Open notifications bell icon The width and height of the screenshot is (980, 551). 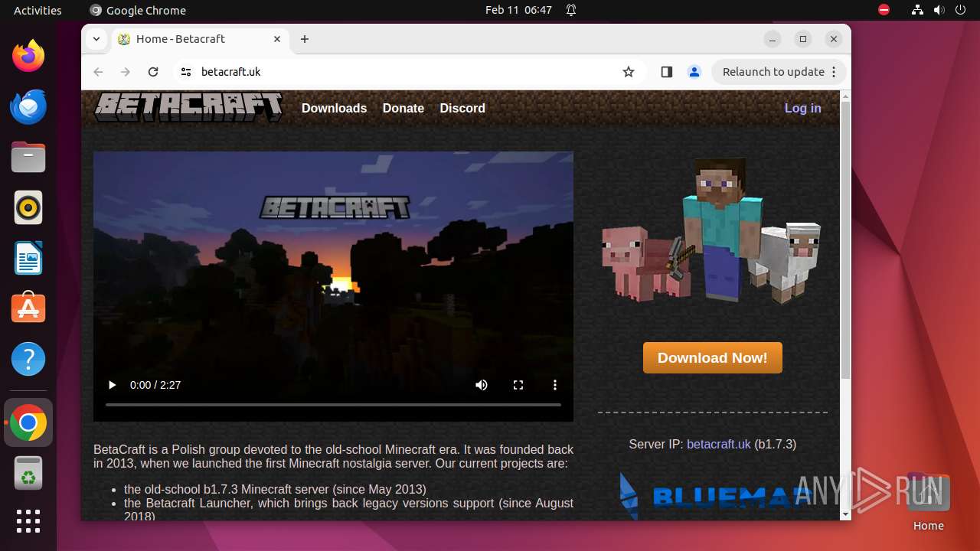[571, 10]
